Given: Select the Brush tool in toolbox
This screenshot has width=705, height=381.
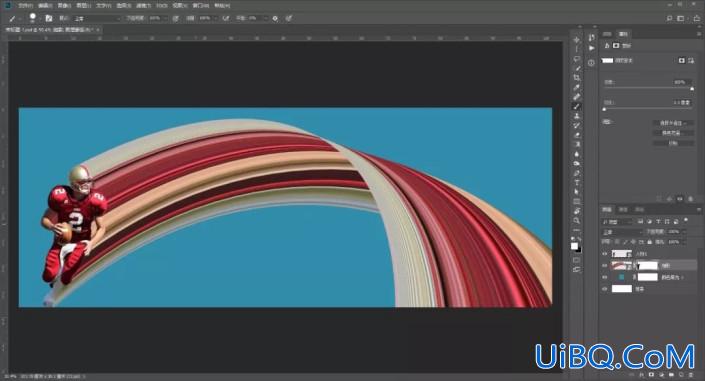Looking at the screenshot, I should pyautogui.click(x=577, y=107).
